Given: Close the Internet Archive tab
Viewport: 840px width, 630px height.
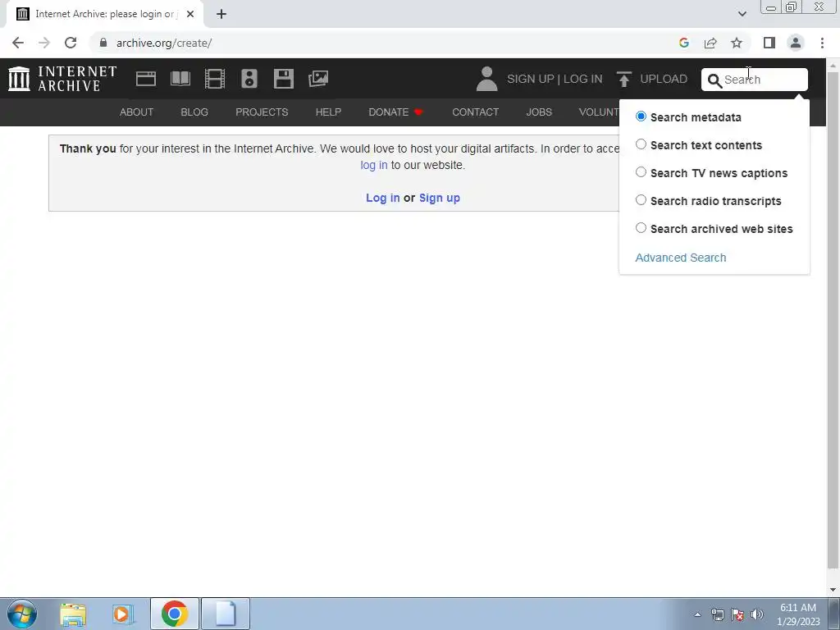Looking at the screenshot, I should point(190,14).
